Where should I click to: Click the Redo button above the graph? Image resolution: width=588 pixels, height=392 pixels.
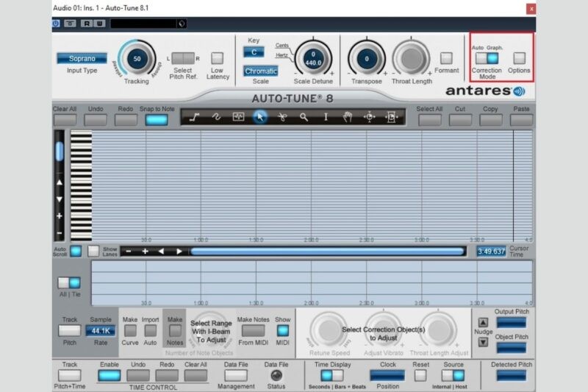click(126, 120)
